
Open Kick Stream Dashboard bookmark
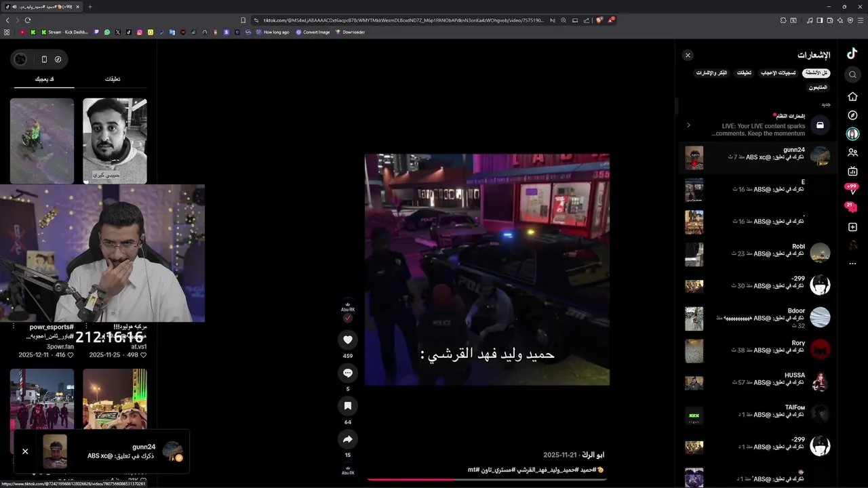coord(64,32)
